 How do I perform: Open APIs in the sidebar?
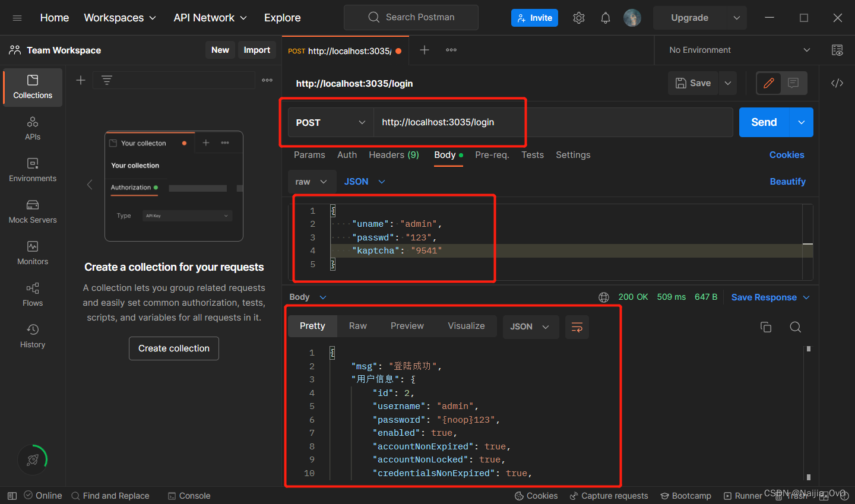tap(33, 129)
